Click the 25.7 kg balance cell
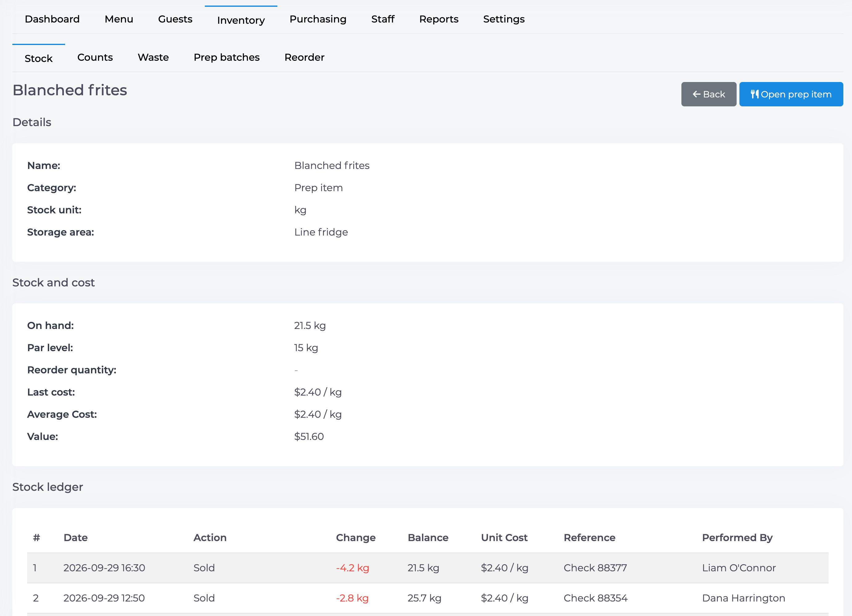 coord(424,598)
